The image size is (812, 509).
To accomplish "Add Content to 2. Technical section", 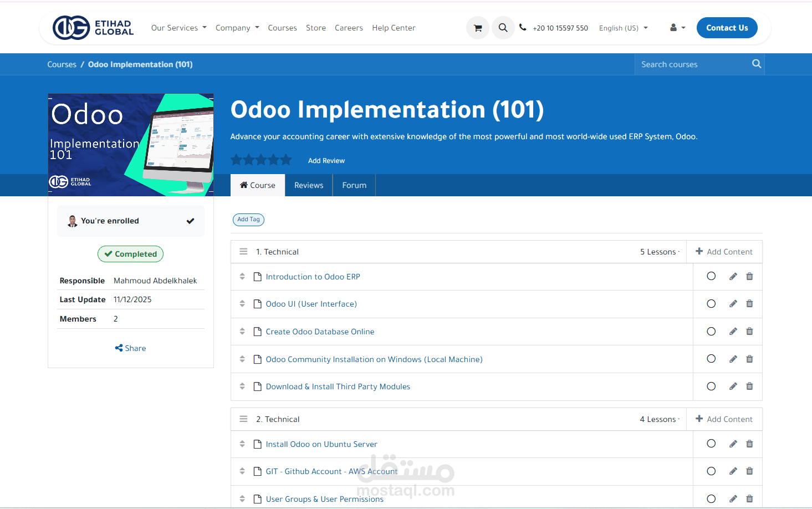I will click(x=724, y=419).
